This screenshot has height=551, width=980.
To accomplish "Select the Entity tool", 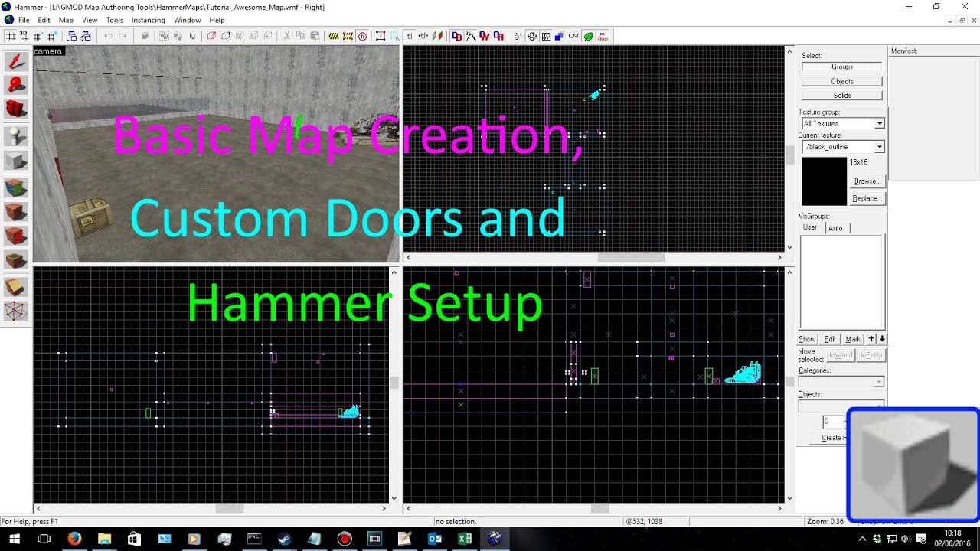I will click(x=17, y=136).
